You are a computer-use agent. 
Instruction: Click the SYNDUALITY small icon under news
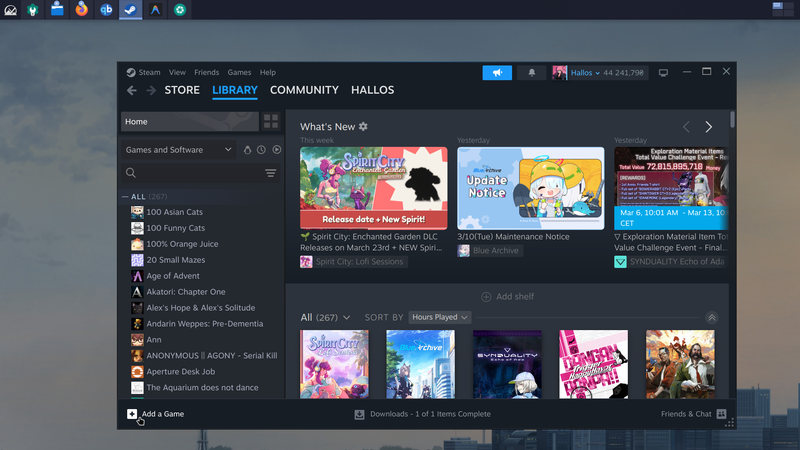620,262
